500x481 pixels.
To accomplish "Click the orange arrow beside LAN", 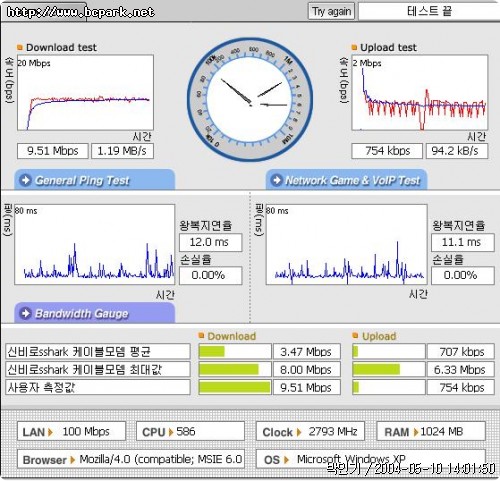I will (50, 432).
